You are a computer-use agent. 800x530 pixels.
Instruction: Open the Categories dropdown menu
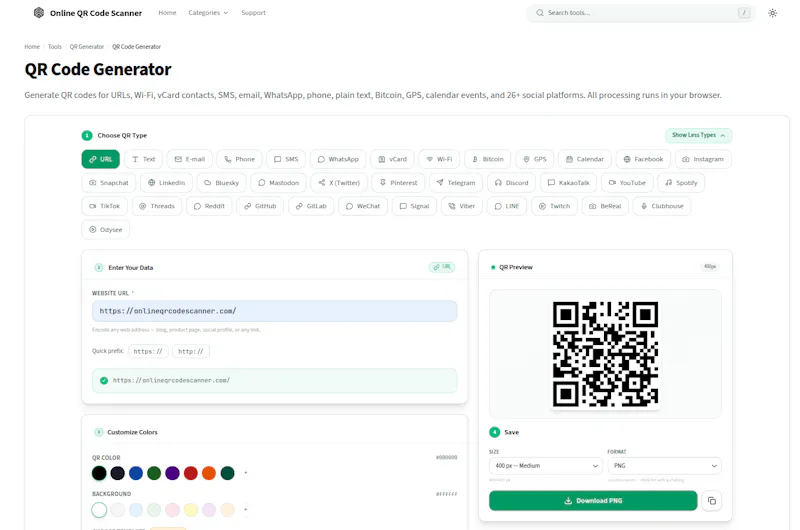[x=208, y=13]
